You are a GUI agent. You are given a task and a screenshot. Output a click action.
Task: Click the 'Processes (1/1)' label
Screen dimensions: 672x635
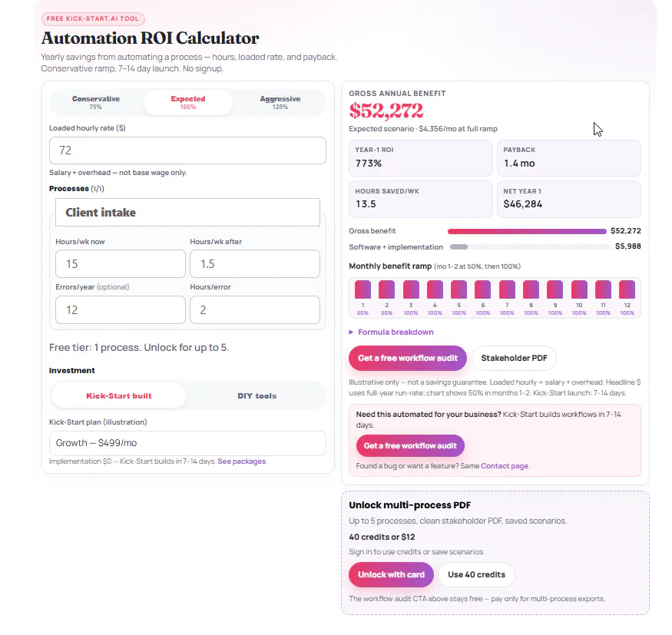coord(77,189)
